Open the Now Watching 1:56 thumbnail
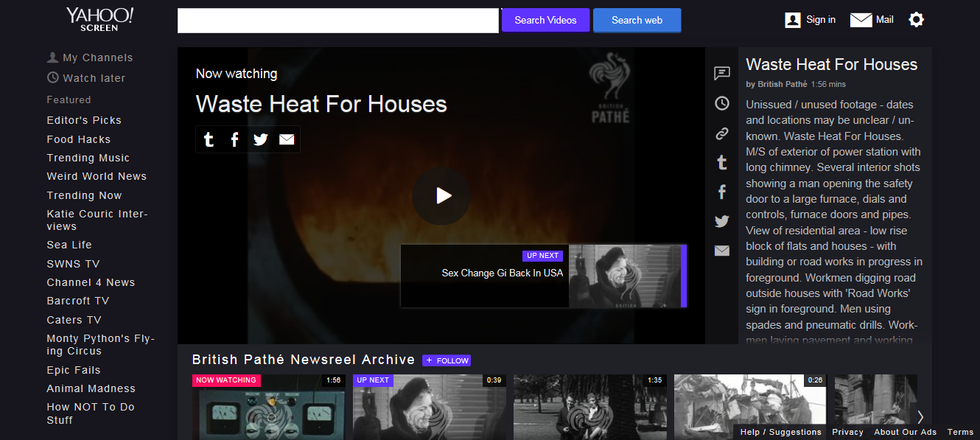 269,407
